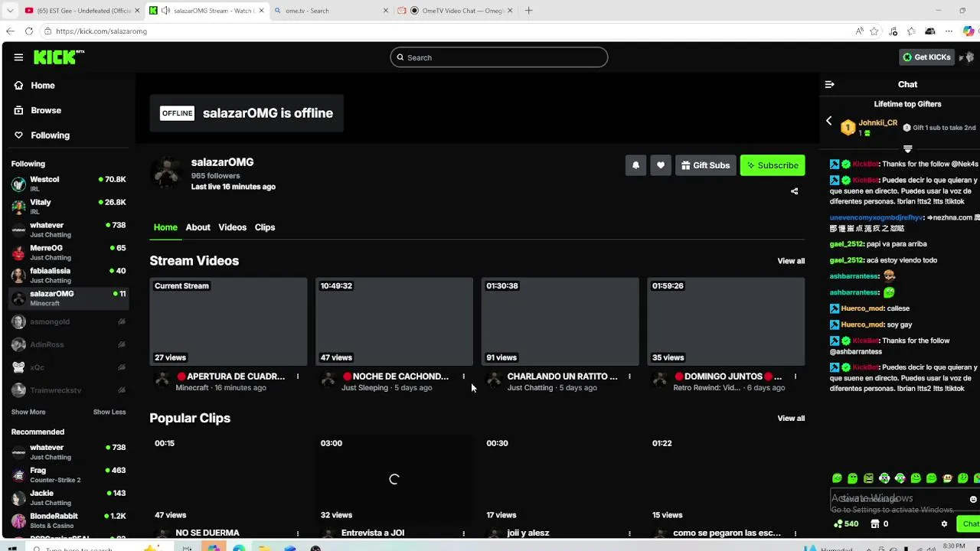Expand the top gifters leaderboard
Viewport: 980px width, 551px height.
click(x=907, y=148)
